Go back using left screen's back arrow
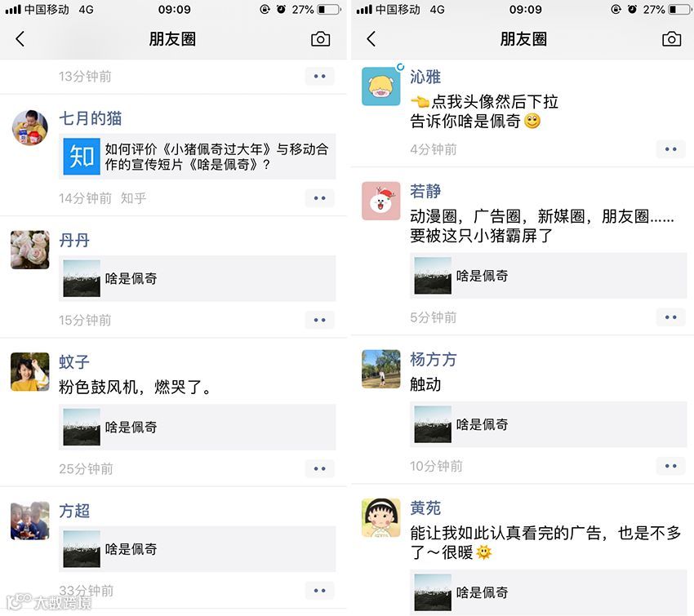The image size is (694, 616). pyautogui.click(x=20, y=39)
